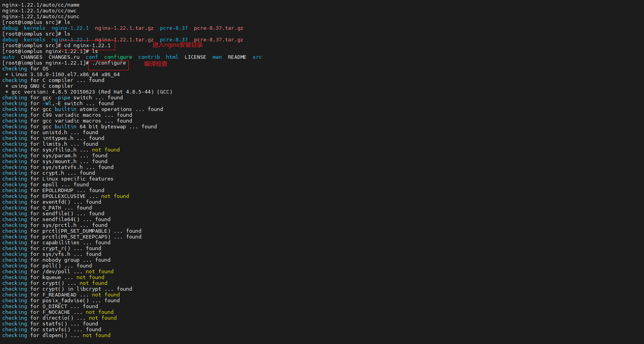The height and width of the screenshot is (344, 644).
Task: Click the 'sendfile64()' check line
Action: [x=56, y=220]
